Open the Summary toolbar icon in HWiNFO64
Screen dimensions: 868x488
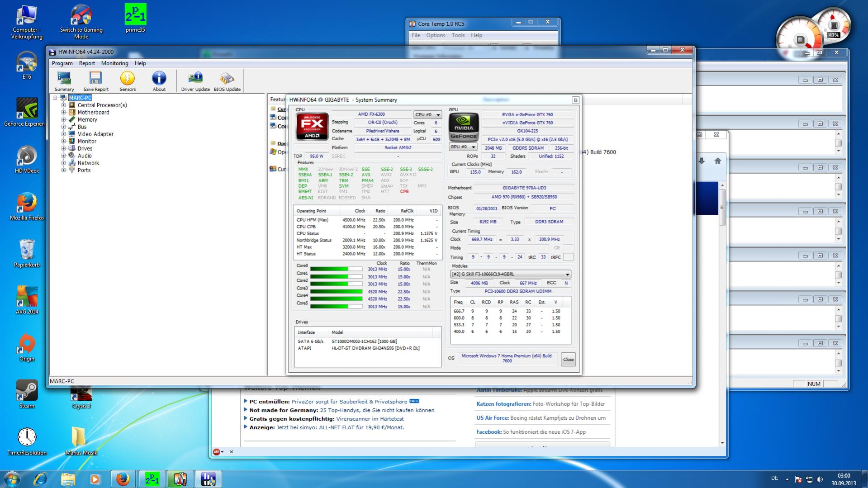click(64, 81)
